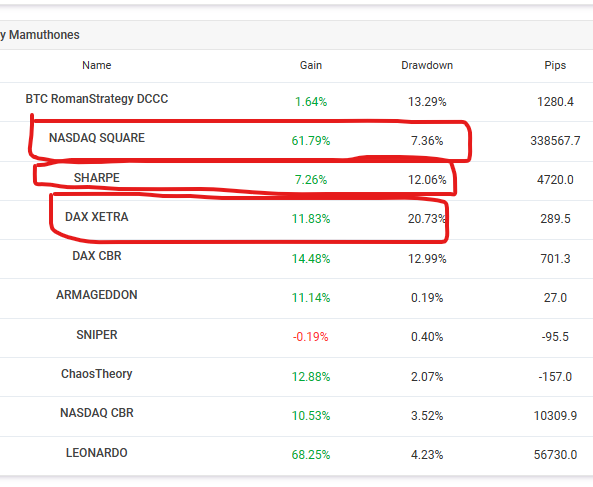This screenshot has width=593, height=487.
Task: Select the 289.5 pips value
Action: [555, 219]
